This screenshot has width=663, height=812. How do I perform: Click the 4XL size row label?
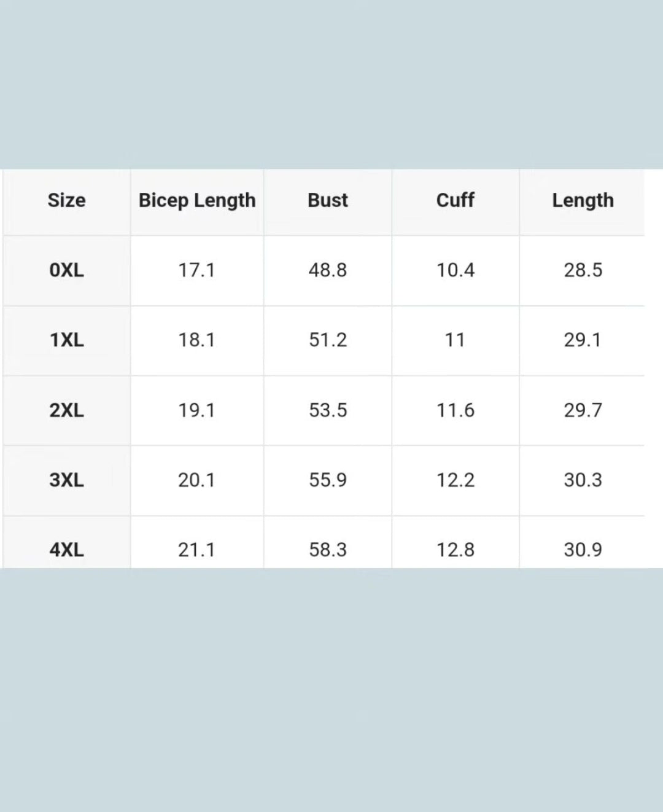66,550
